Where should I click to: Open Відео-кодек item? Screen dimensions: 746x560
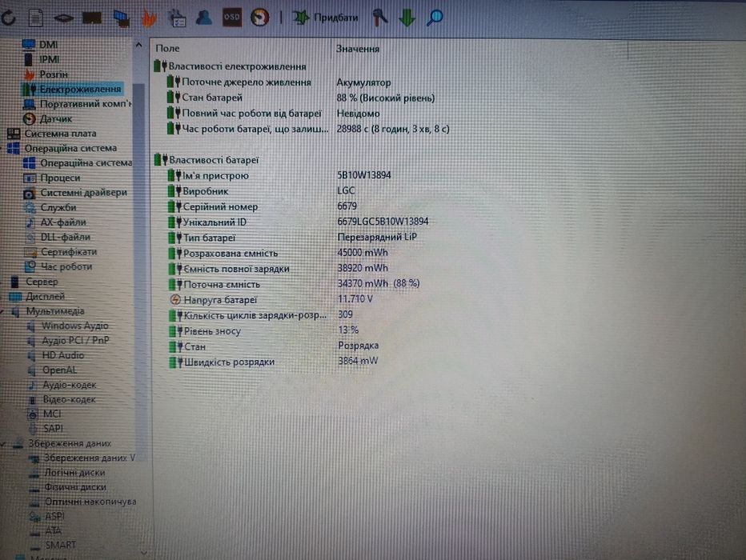tap(69, 399)
